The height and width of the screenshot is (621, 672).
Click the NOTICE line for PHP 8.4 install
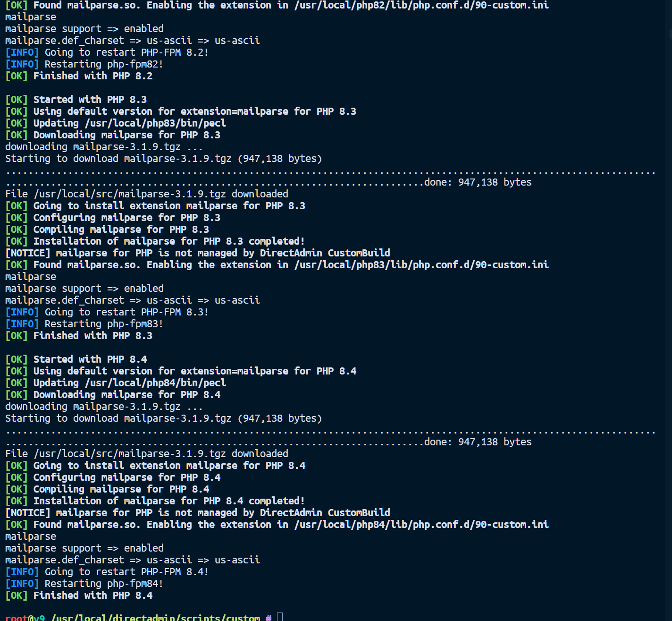coord(197,513)
